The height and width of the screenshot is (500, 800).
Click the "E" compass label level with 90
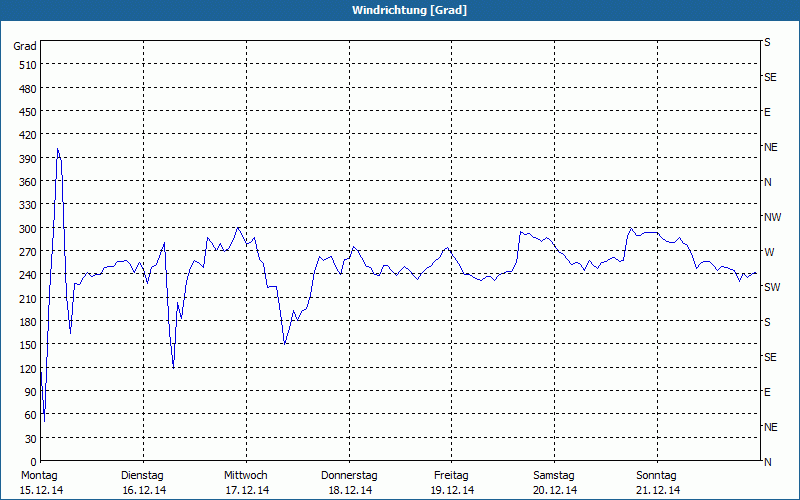pos(767,392)
